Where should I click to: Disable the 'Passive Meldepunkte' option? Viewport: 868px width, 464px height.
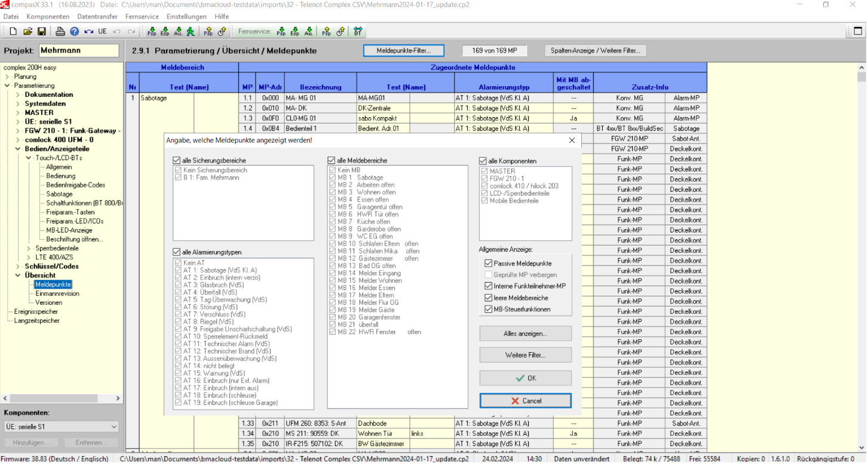point(488,263)
